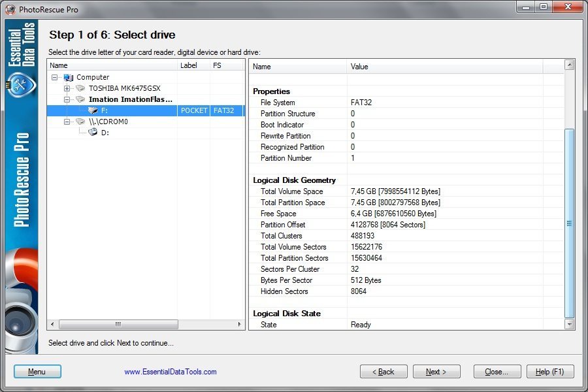Click the drive tree horizontal scrollbar thumb

118,324
